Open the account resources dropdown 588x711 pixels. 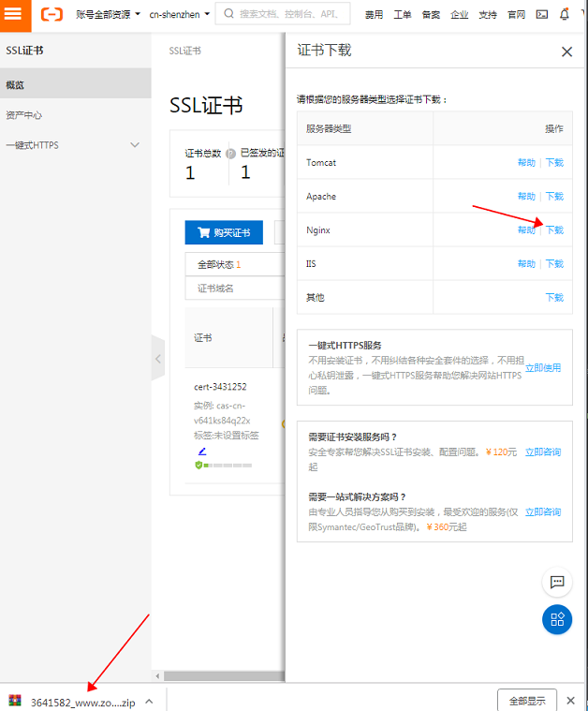pyautogui.click(x=108, y=14)
